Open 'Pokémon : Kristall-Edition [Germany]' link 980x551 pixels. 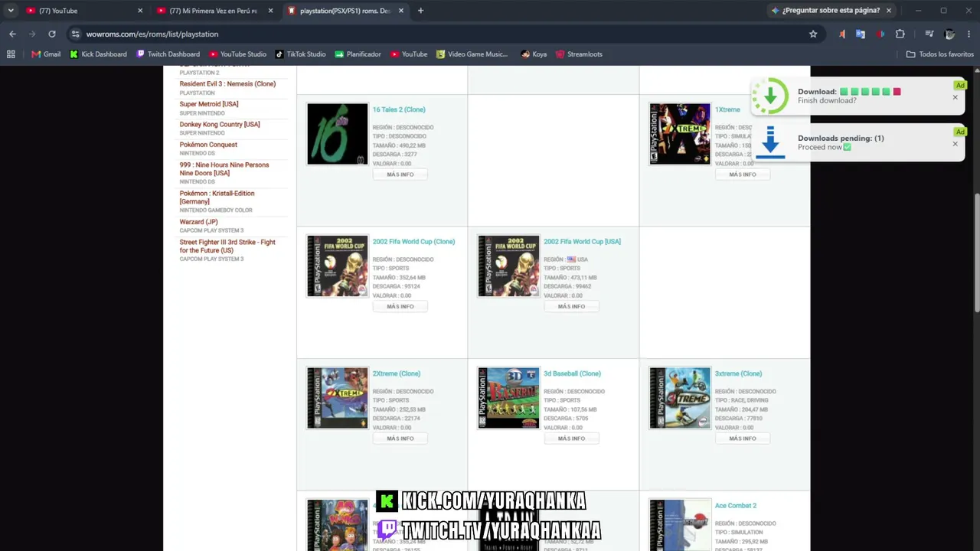pyautogui.click(x=217, y=197)
